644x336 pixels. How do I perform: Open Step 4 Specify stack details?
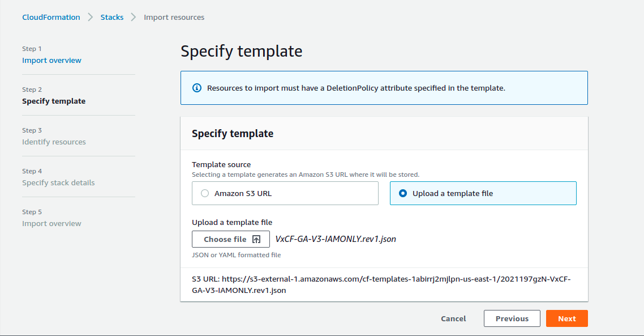(x=58, y=183)
